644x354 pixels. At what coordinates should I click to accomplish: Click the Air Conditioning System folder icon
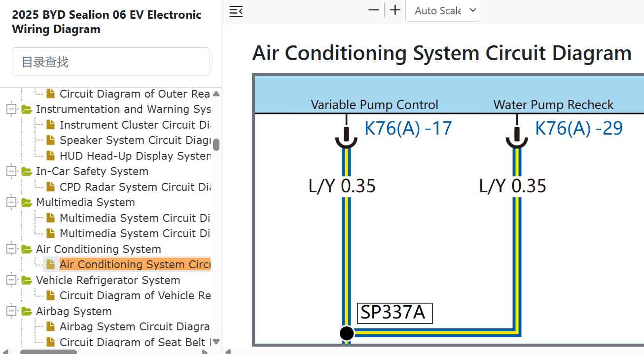[27, 249]
